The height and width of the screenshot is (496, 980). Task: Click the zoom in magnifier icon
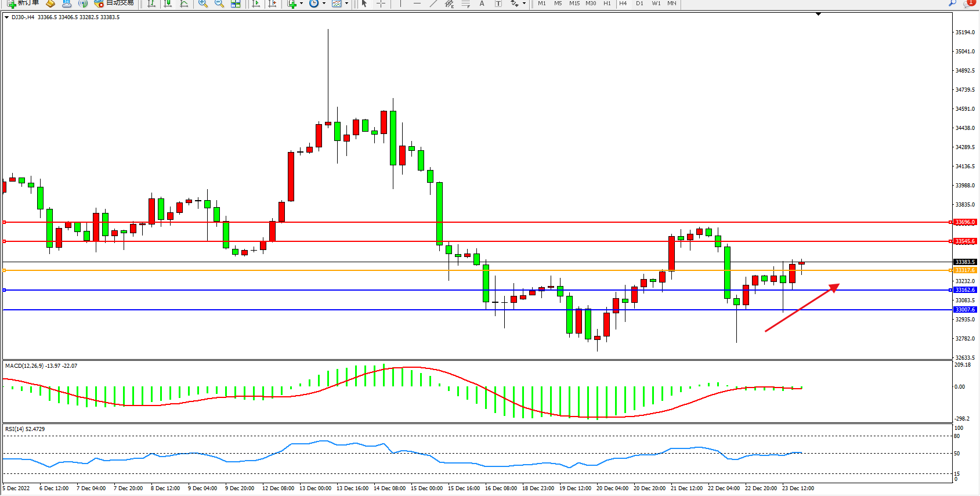pos(202,3)
